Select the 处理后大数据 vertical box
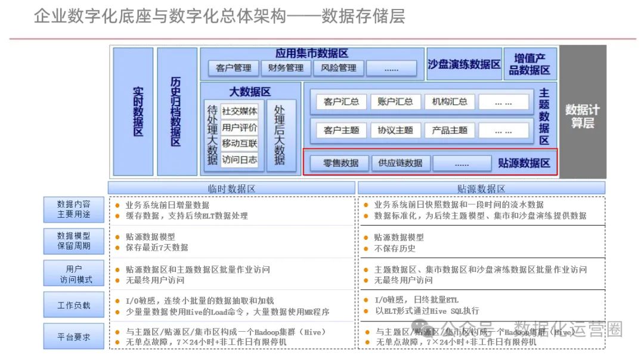This screenshot has height=355, width=644. [x=281, y=135]
